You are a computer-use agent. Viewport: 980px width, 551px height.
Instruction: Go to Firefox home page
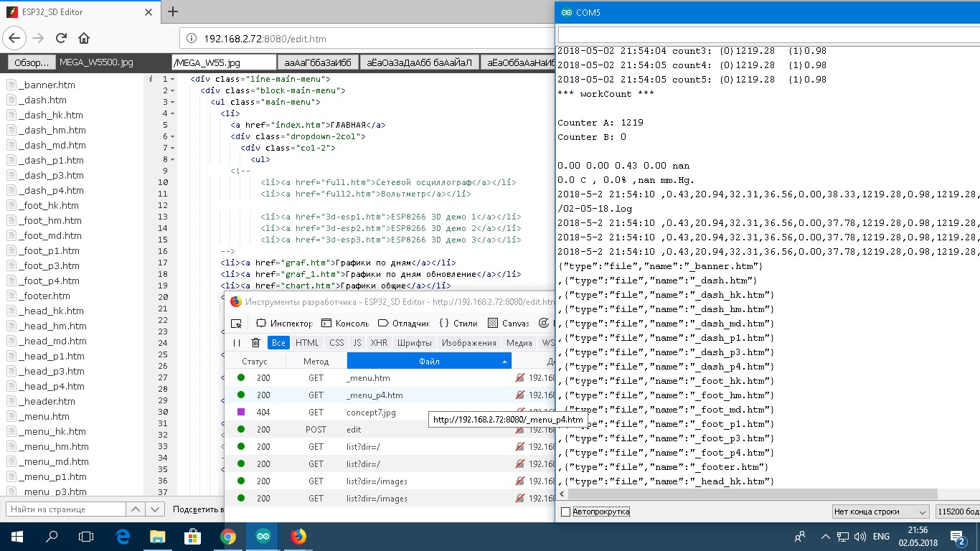pos(84,38)
